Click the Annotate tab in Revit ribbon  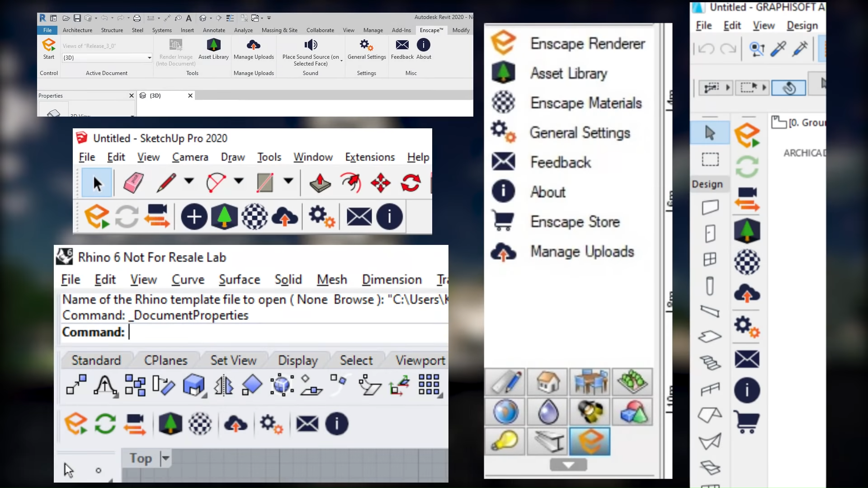(213, 30)
